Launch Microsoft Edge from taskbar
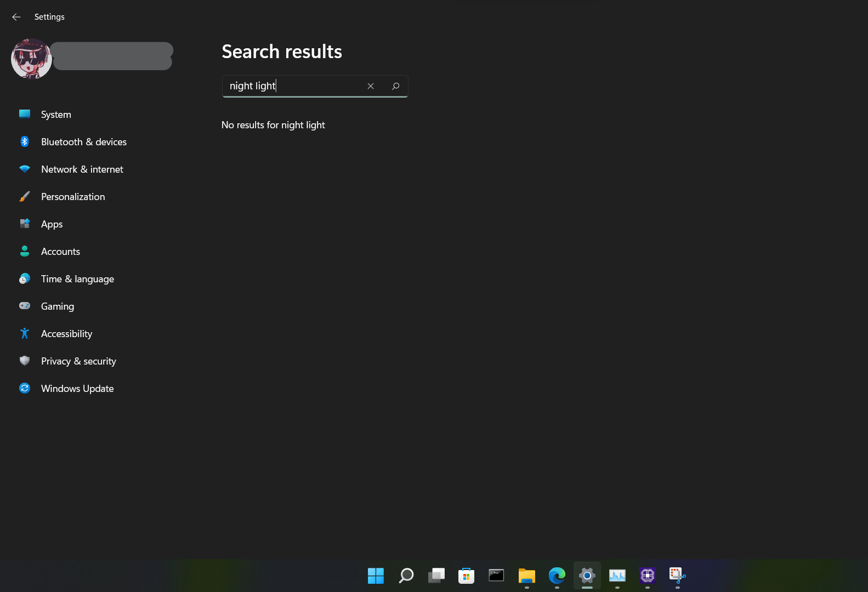This screenshot has height=592, width=868. [557, 576]
